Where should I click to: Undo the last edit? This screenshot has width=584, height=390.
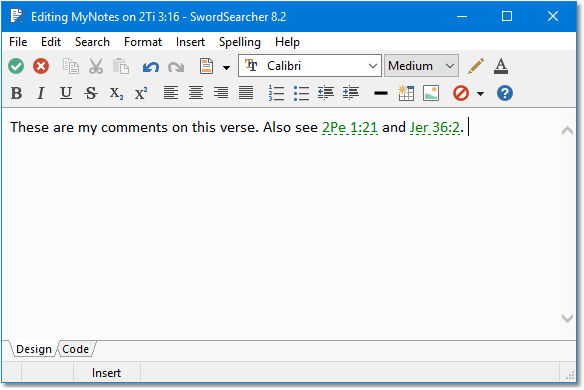[150, 67]
